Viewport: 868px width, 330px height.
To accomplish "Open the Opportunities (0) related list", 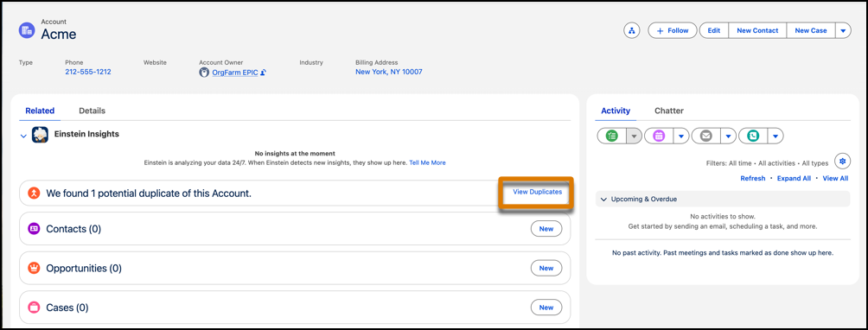I will 84,268.
